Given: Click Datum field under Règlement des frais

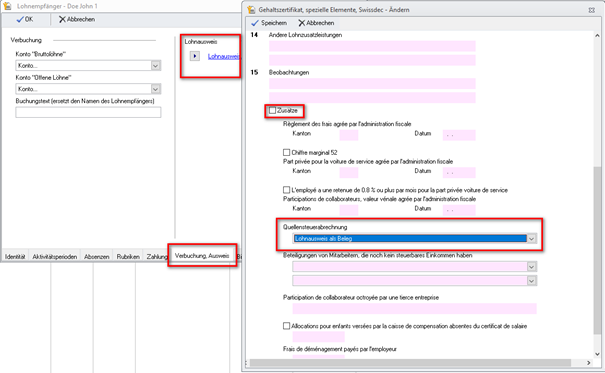Looking at the screenshot, I should click(x=459, y=135).
